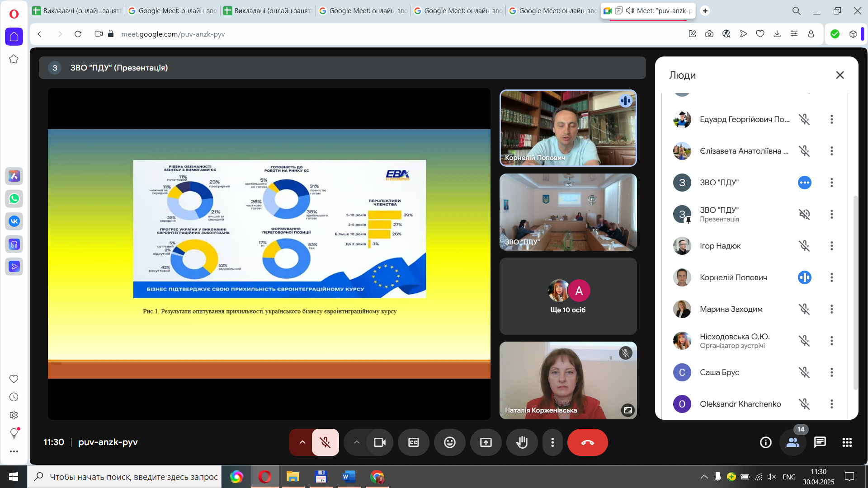Expand audio settings arrow beside microphone

pos(302,442)
